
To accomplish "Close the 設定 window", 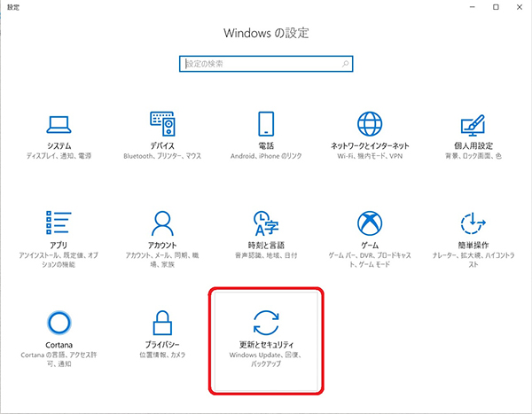I will coord(520,7).
